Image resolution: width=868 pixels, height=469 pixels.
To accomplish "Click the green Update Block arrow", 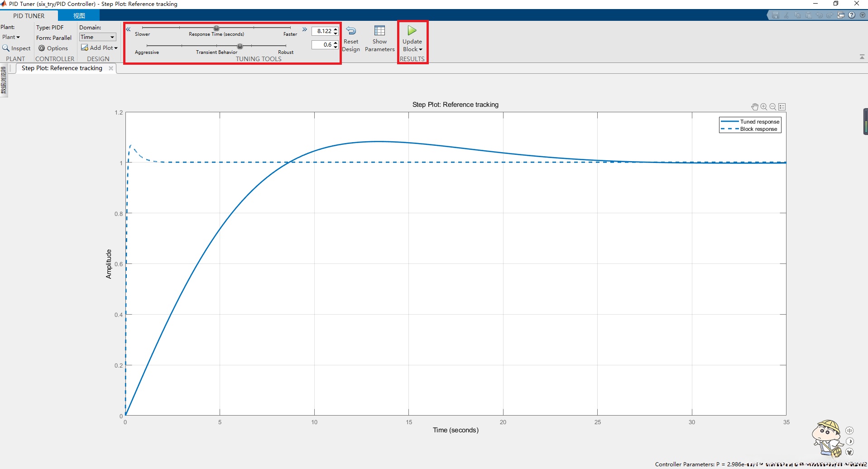I will click(x=412, y=31).
